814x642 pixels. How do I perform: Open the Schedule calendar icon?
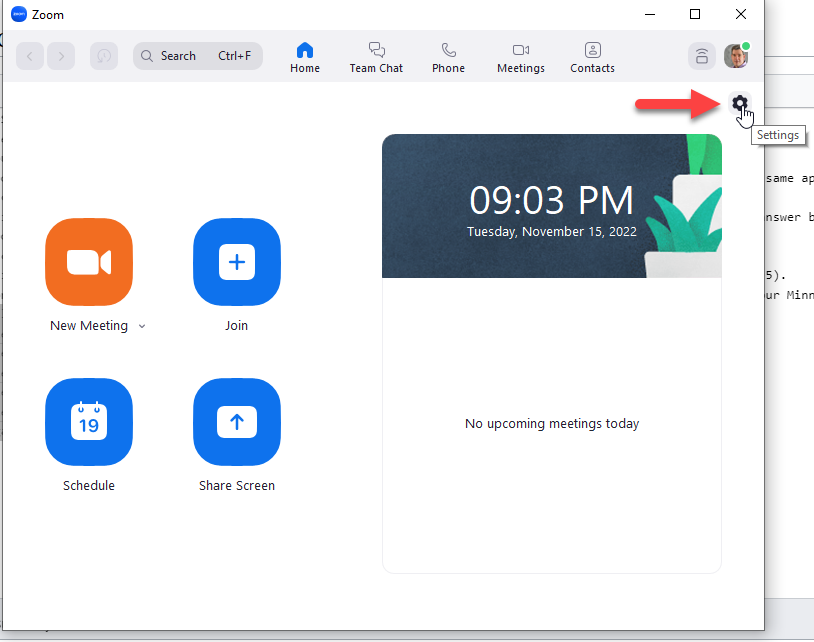pos(89,422)
